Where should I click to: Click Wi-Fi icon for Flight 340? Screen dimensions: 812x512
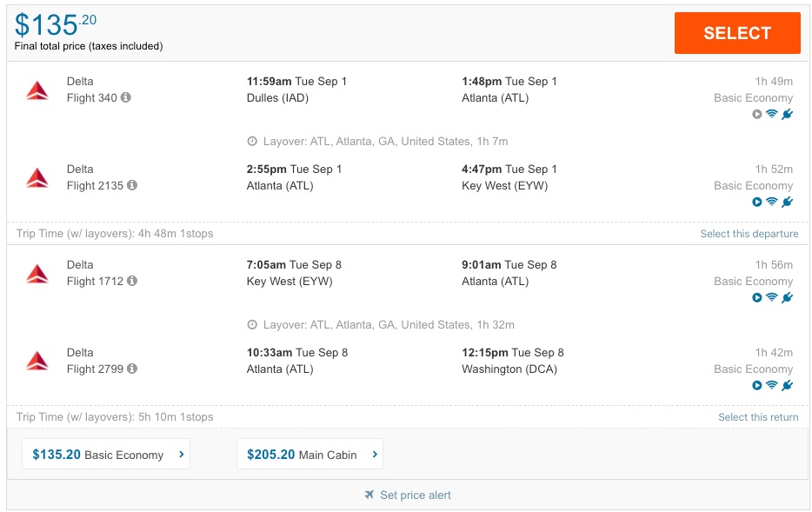click(x=771, y=115)
